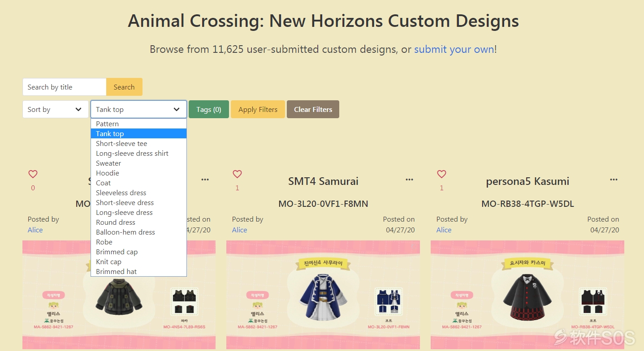Focus the Search by title field
This screenshot has width=644, height=351.
(65, 87)
